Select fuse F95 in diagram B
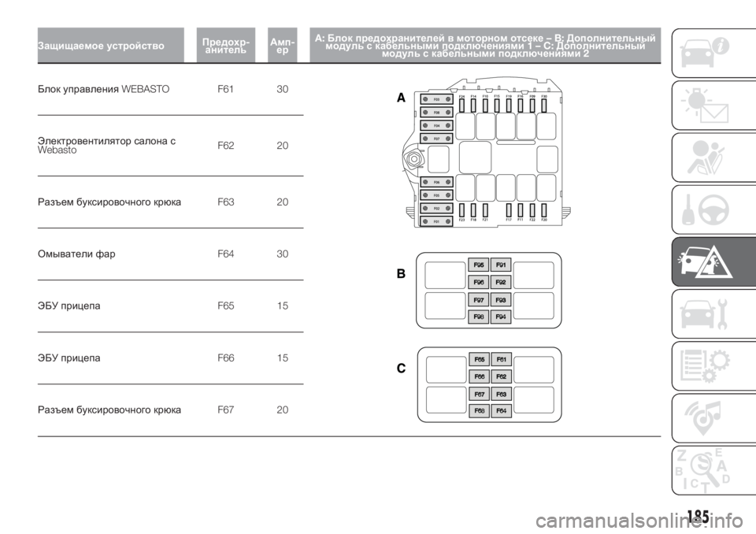The height and width of the screenshot is (534, 756). (478, 265)
